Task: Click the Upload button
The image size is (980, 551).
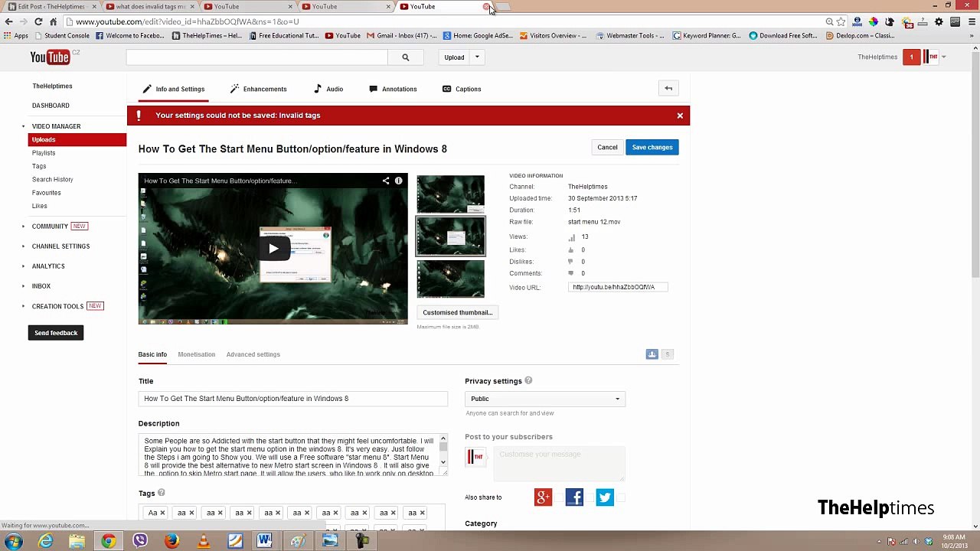Action: [454, 57]
